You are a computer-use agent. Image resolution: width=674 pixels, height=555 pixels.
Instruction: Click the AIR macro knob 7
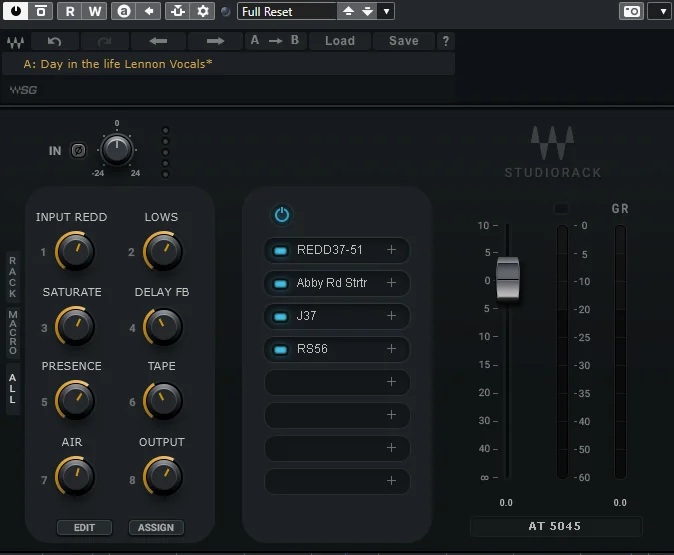[x=75, y=476]
